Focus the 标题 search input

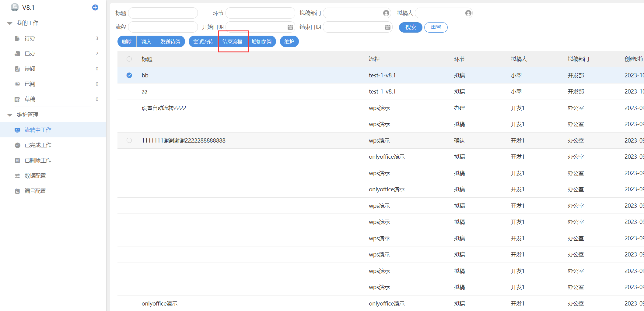tap(163, 13)
